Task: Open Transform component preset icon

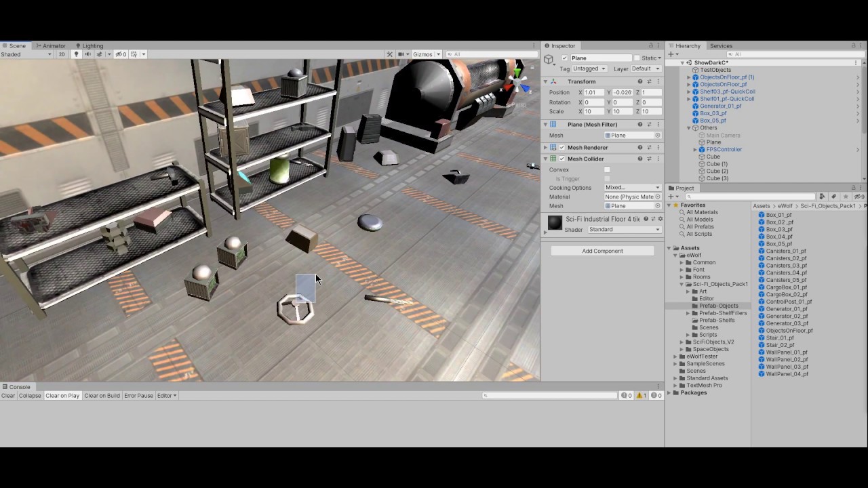Action: (x=649, y=81)
